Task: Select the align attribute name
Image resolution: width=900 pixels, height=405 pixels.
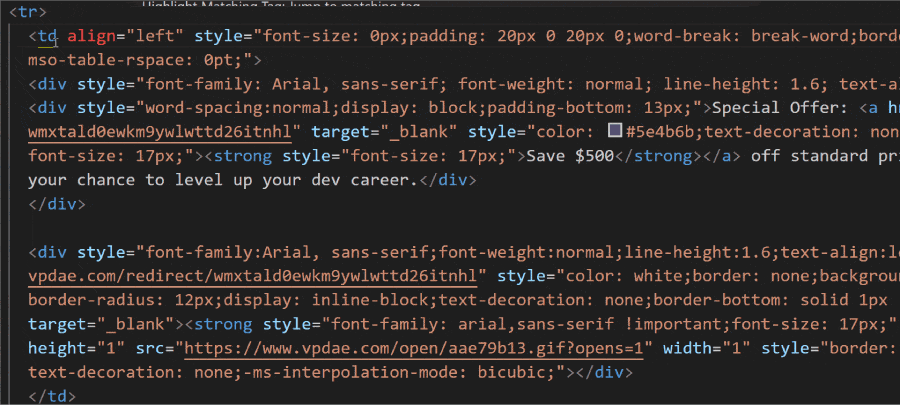Action: pyautogui.click(x=92, y=37)
